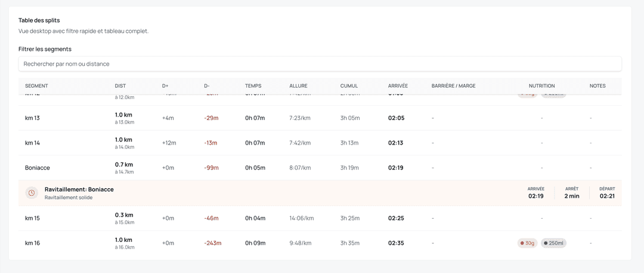Click the SEGMENT column header
This screenshot has width=644, height=273.
click(36, 86)
